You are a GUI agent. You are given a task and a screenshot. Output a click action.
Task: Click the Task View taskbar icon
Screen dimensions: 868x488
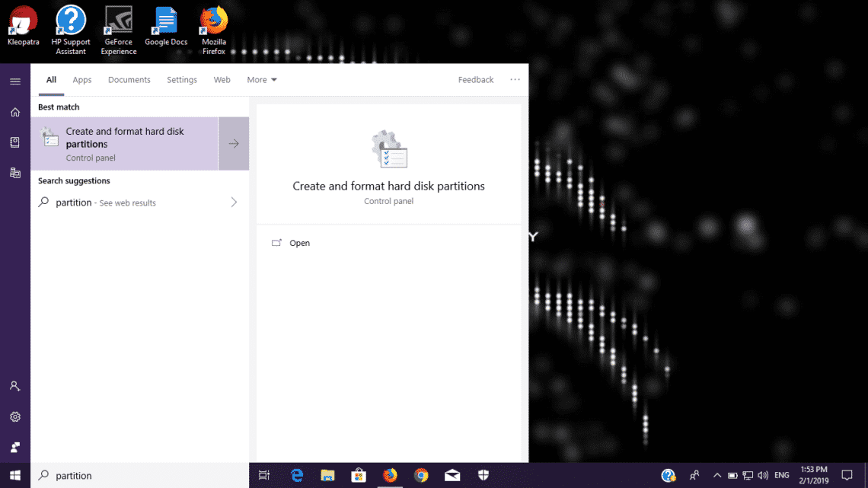(264, 475)
